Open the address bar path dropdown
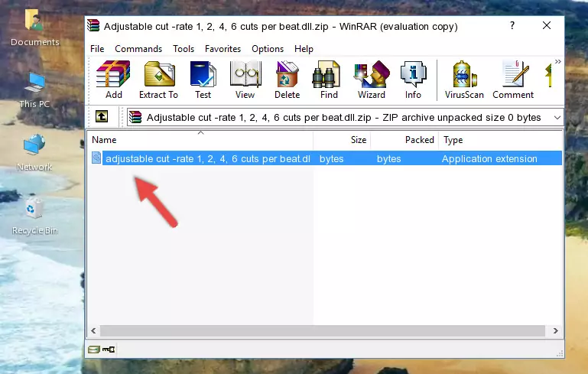The width and height of the screenshot is (588, 374). point(557,118)
